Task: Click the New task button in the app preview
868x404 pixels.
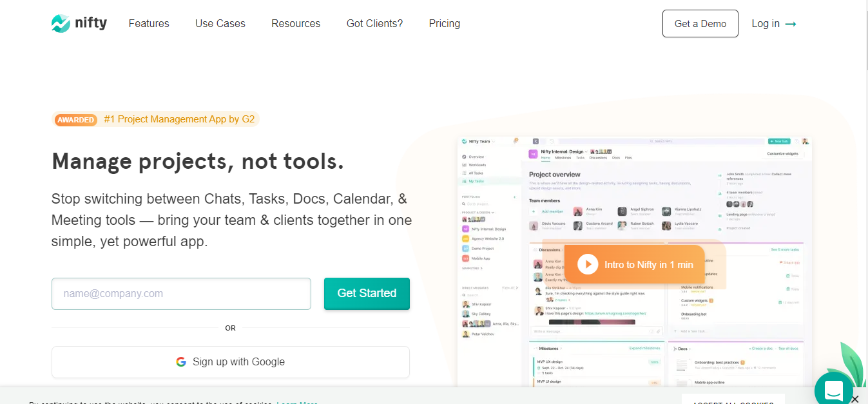Action: pos(779,141)
